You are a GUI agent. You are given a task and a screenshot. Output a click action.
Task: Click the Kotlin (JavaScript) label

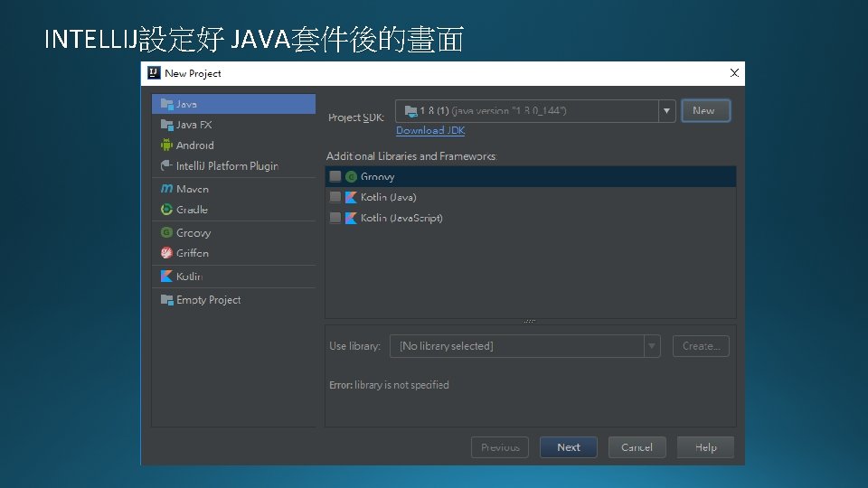(x=401, y=218)
